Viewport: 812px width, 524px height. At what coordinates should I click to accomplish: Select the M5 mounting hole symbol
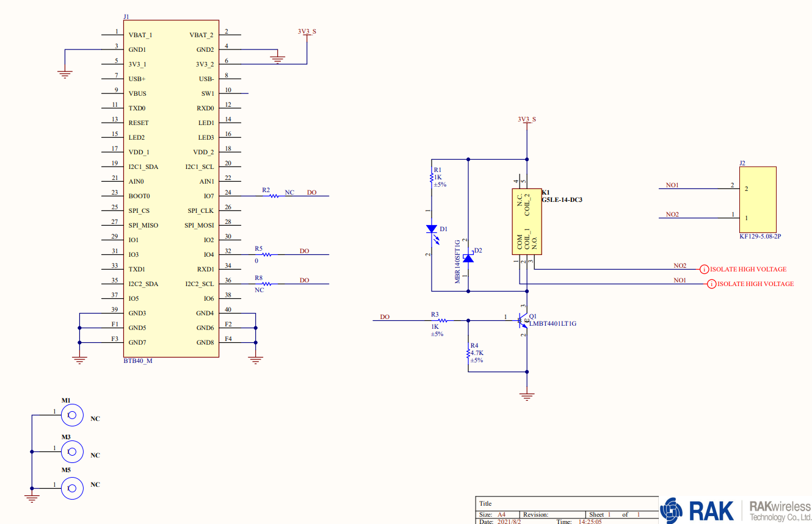(x=72, y=487)
